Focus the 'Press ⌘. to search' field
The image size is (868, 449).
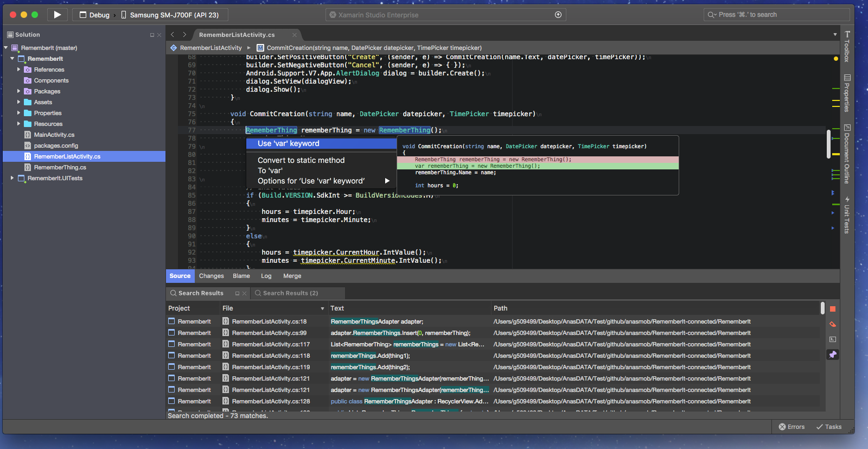pos(776,15)
